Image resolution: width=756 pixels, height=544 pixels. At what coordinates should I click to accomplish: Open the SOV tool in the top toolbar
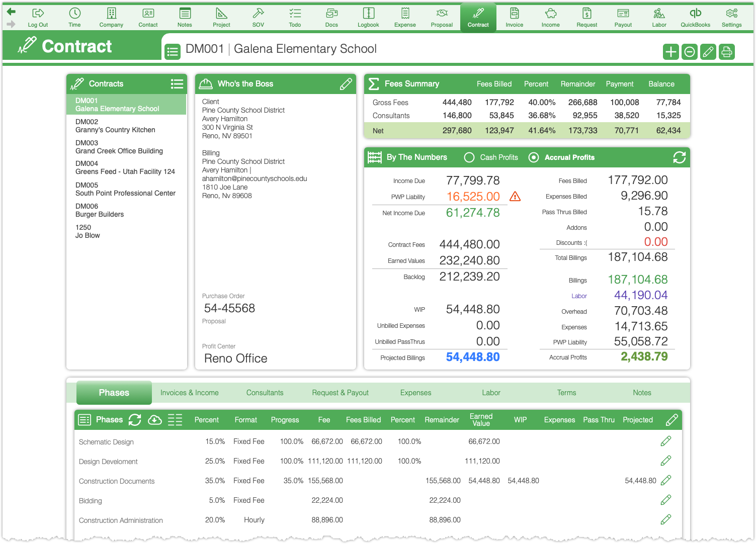258,17
